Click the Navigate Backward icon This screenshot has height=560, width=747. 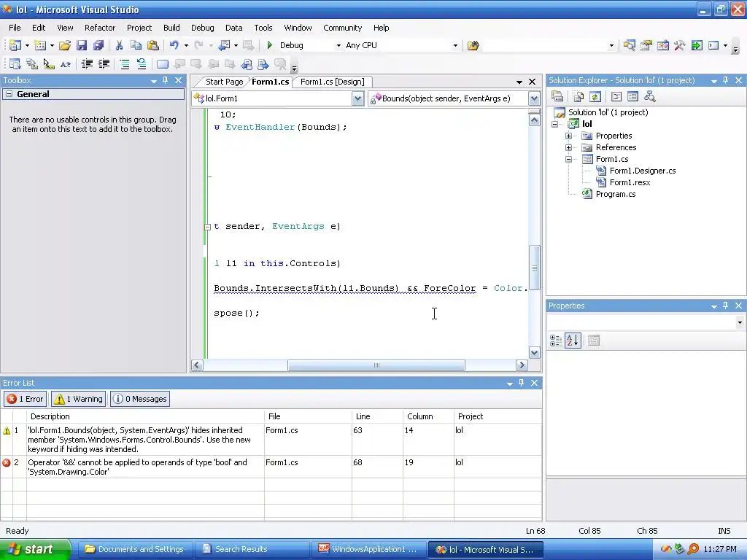pos(224,45)
